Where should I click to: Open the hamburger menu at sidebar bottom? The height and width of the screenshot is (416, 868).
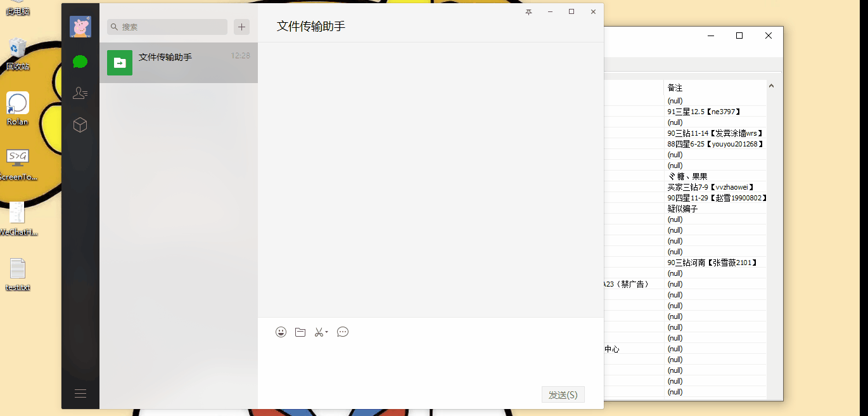coord(80,393)
